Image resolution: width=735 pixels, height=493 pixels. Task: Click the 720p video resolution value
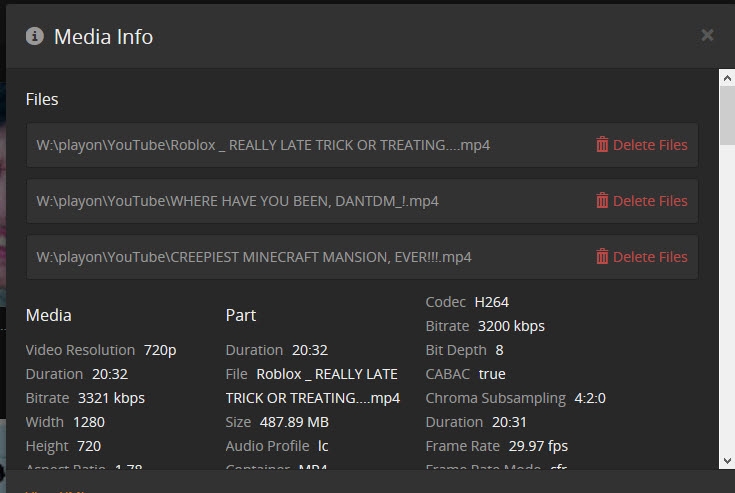click(x=160, y=350)
